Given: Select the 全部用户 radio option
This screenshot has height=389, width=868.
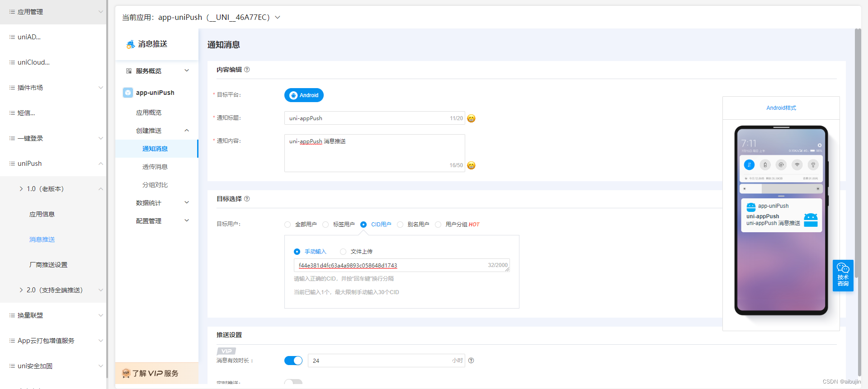Looking at the screenshot, I should 288,225.
